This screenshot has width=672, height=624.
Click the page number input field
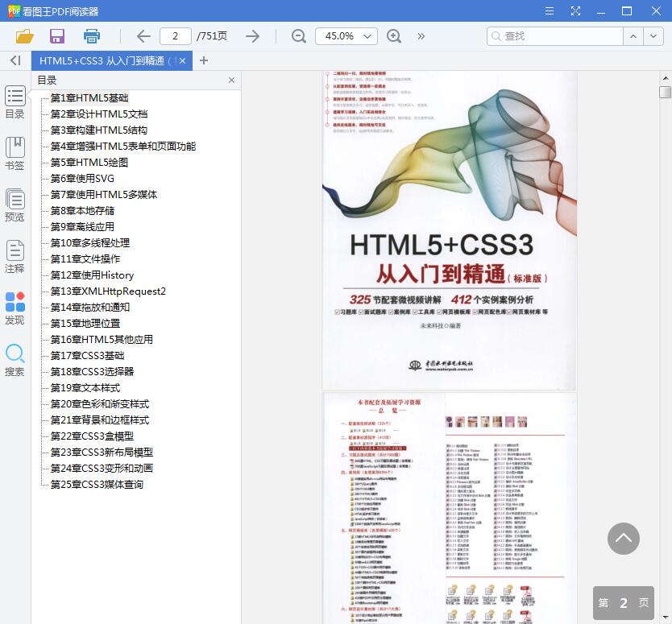tap(176, 36)
